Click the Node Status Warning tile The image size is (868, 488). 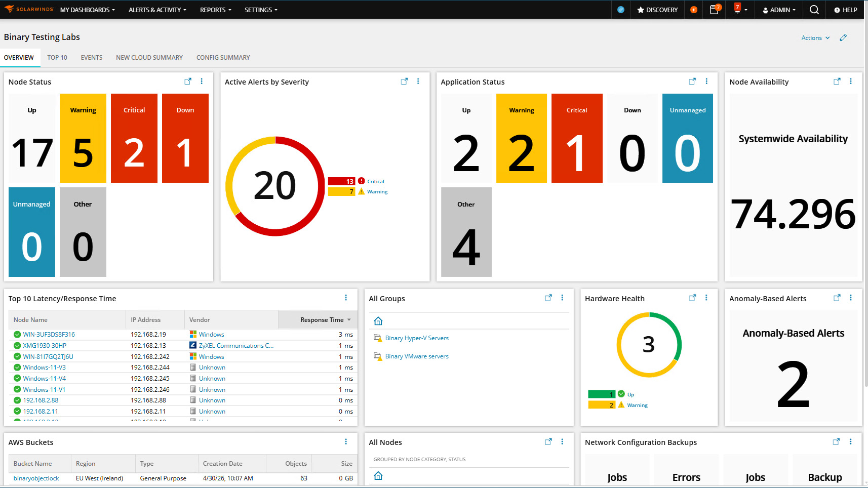pyautogui.click(x=83, y=138)
